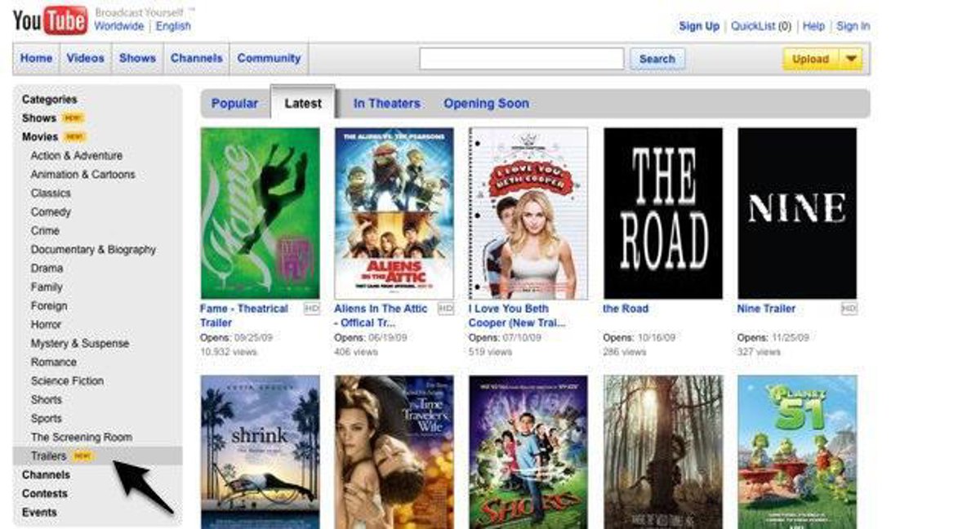Click the YouTube logo
Screen dimensions: 980x529
click(50, 20)
